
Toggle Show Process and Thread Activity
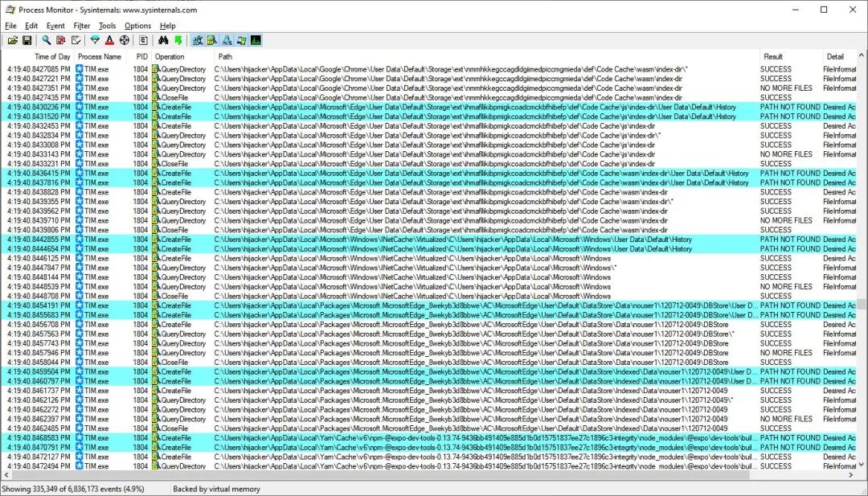click(x=241, y=40)
